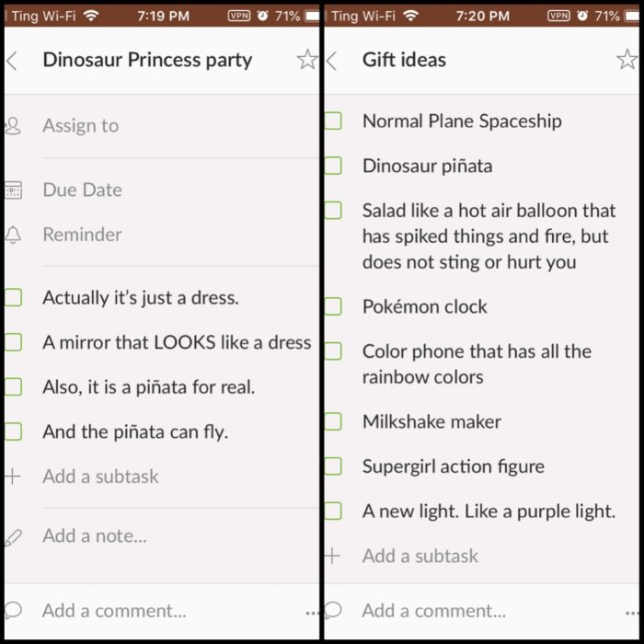Tap the person icon beside Assign to

[x=13, y=126]
